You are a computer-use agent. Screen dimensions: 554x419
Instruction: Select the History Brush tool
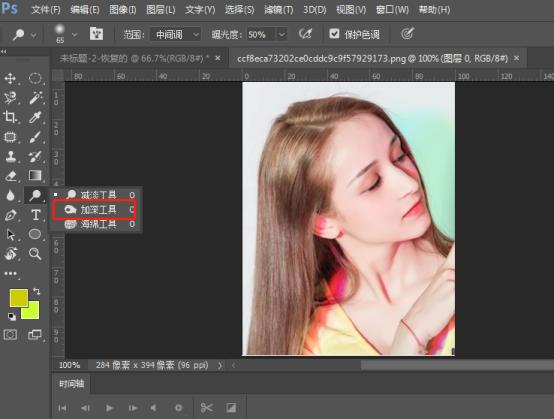35,156
